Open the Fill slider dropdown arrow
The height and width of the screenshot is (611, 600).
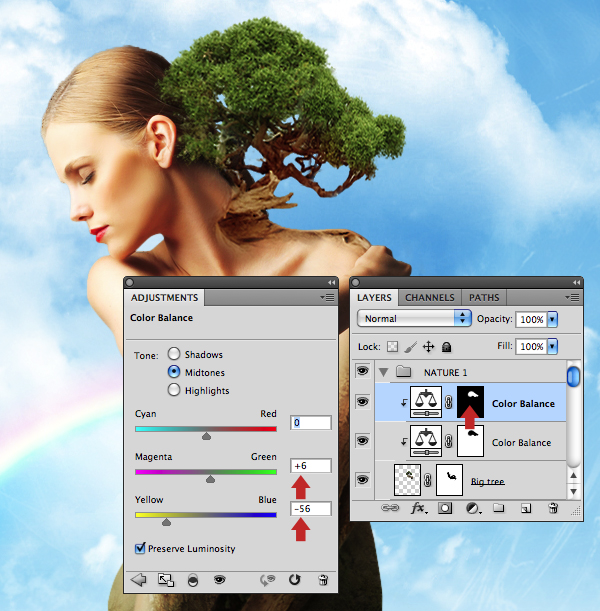coord(552,346)
